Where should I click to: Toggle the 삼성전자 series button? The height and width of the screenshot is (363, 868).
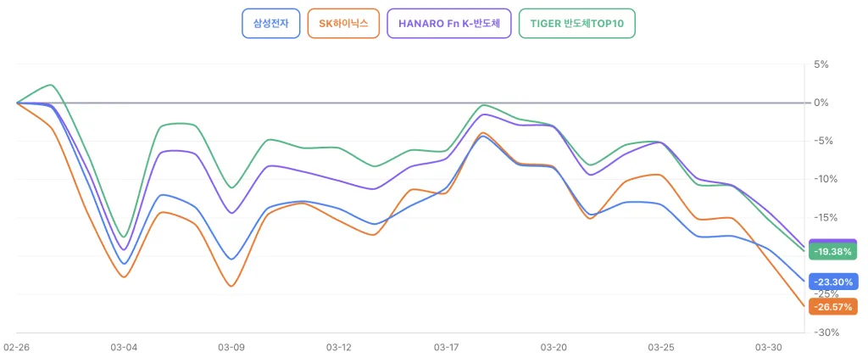coord(271,24)
